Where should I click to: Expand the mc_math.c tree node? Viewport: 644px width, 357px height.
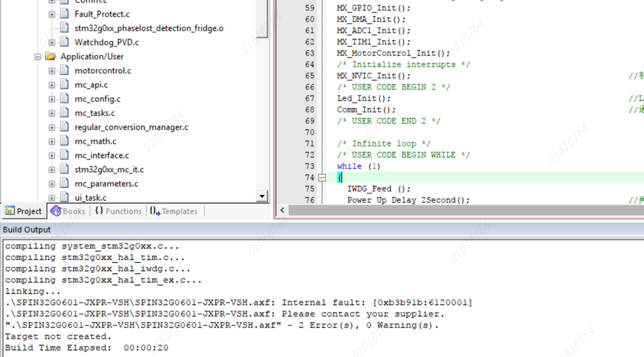click(x=52, y=141)
